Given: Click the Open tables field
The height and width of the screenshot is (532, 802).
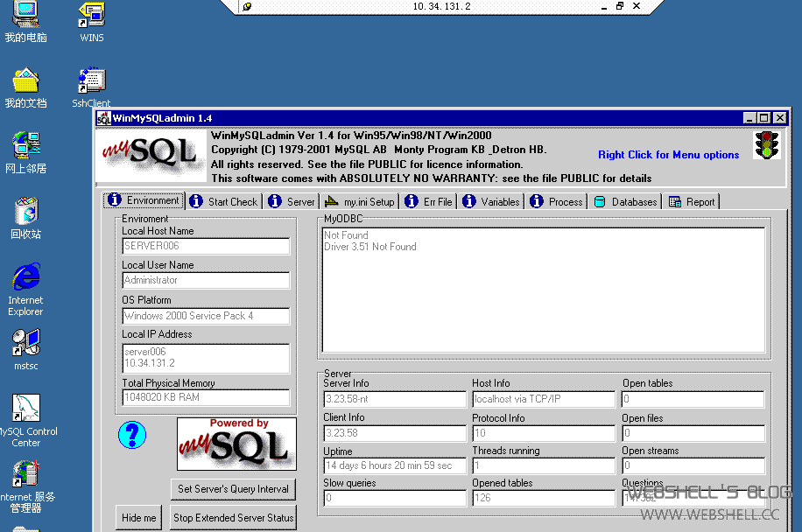Looking at the screenshot, I should point(693,399).
